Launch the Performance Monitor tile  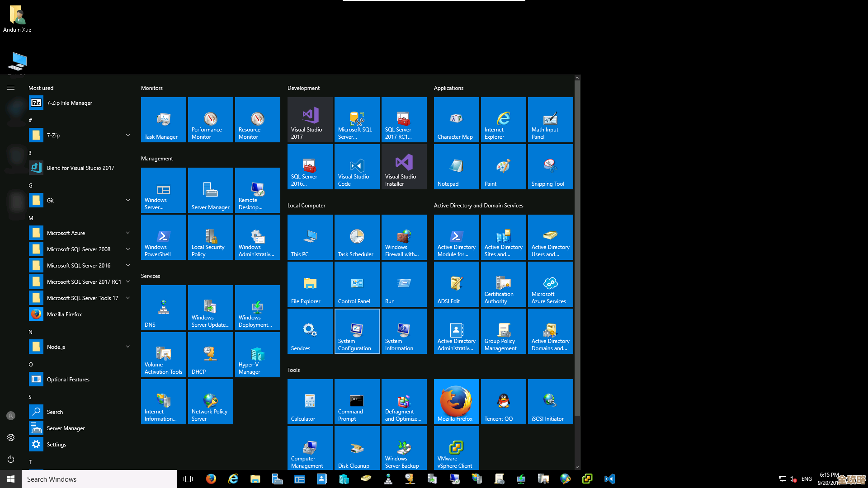coord(210,120)
